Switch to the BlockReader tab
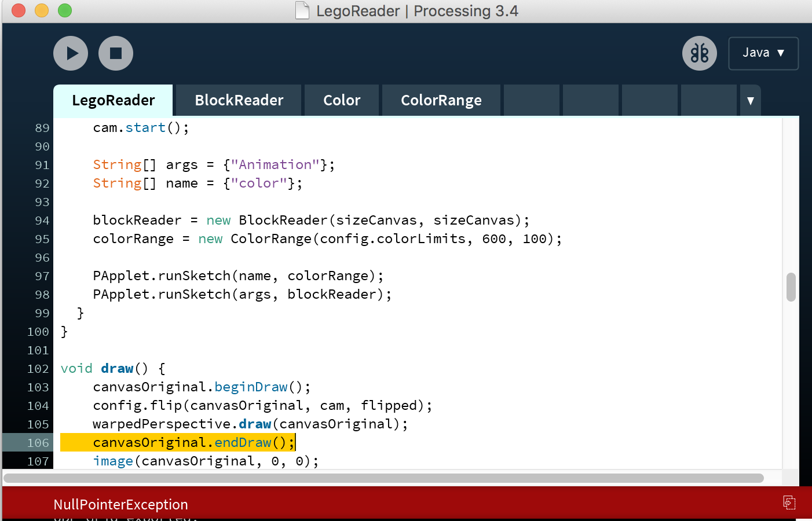Screen dimensions: 812x521 (x=239, y=100)
